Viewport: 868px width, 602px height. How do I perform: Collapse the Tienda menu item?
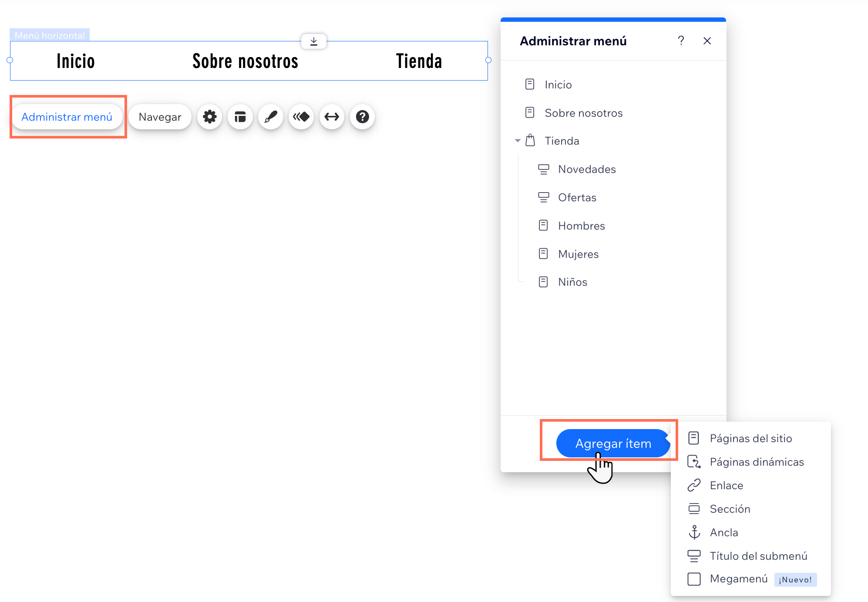(518, 141)
